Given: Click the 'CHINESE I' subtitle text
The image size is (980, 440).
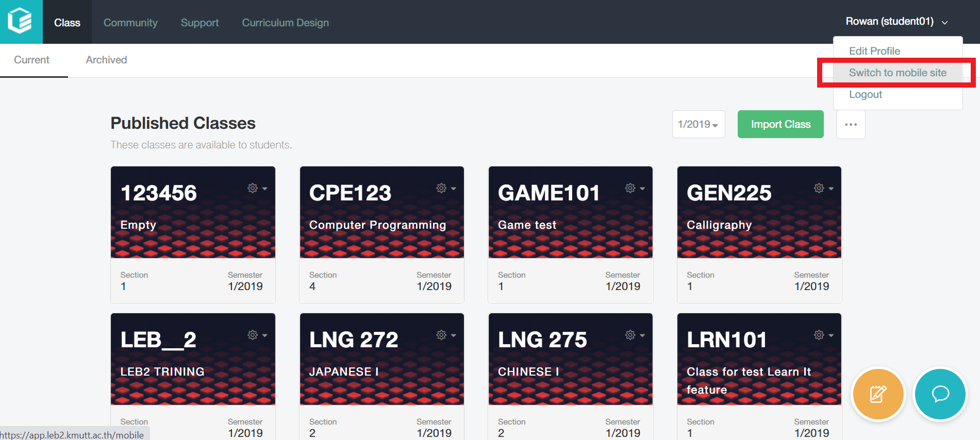Looking at the screenshot, I should click(528, 371).
